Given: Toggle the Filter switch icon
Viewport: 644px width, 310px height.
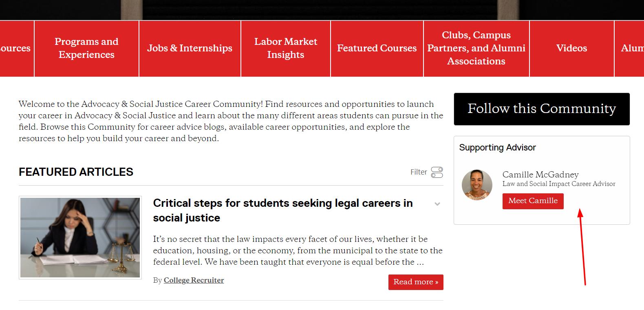Looking at the screenshot, I should pyautogui.click(x=437, y=172).
